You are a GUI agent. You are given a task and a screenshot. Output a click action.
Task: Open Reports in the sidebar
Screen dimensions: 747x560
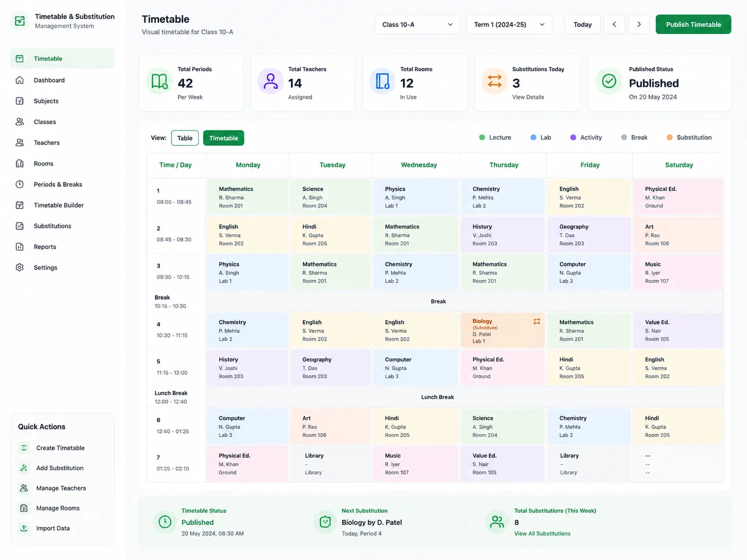point(62,246)
